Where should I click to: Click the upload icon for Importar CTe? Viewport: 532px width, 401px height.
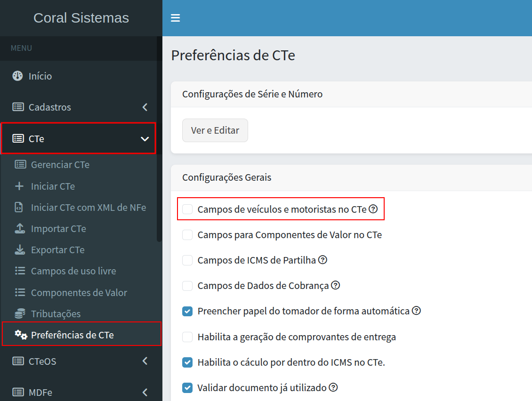19,229
